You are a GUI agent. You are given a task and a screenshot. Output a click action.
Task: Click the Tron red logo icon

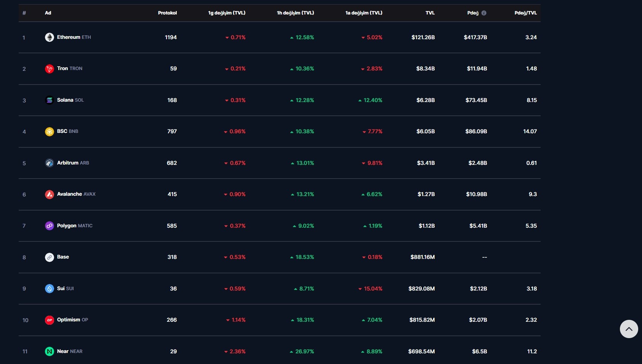click(x=50, y=69)
